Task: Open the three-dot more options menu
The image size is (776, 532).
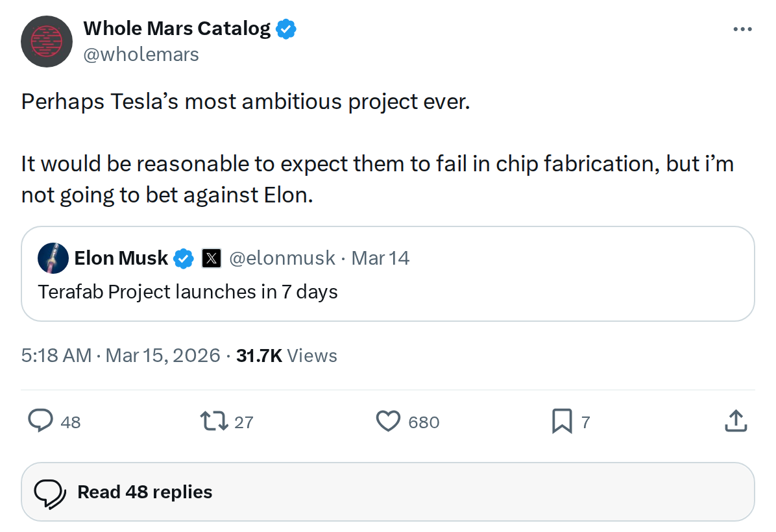Action: (742, 29)
